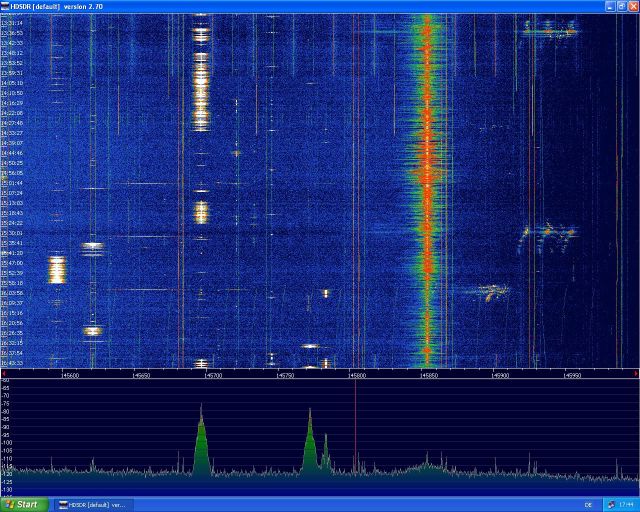Click the 17:44 clock in system tray

[626, 505]
